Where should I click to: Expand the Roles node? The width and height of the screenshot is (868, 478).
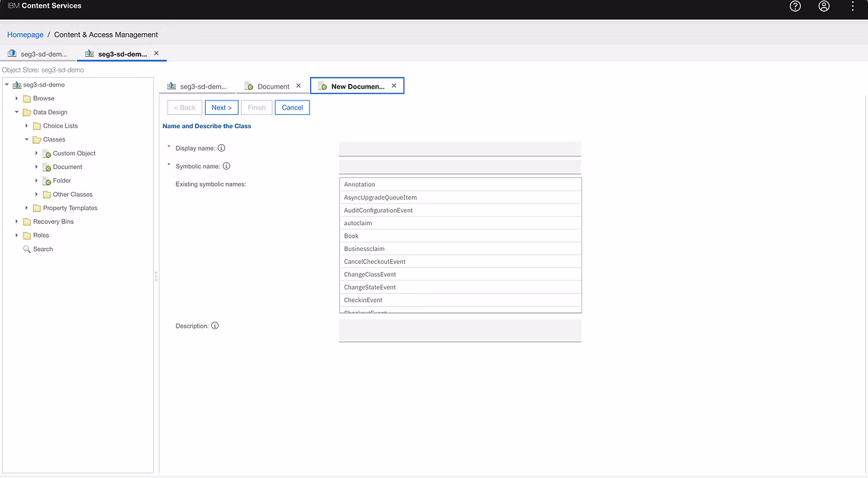pos(17,236)
